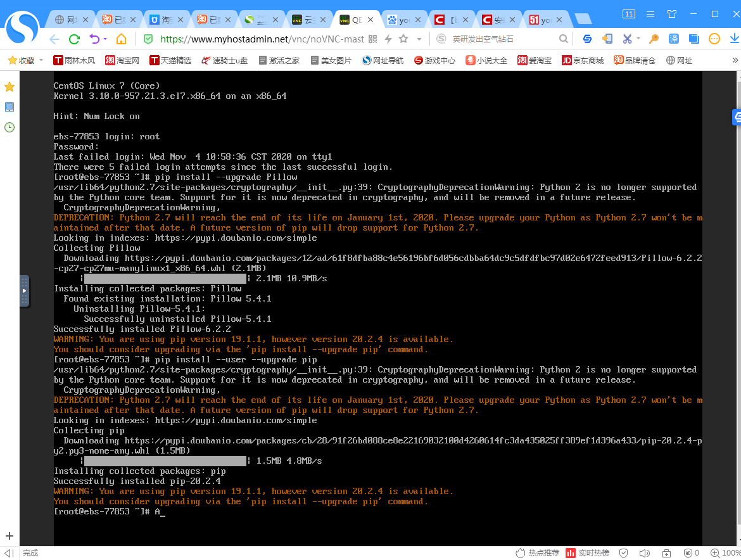The image size is (741, 560).
Task: Open the 小说大全 bookmark
Action: (x=486, y=60)
